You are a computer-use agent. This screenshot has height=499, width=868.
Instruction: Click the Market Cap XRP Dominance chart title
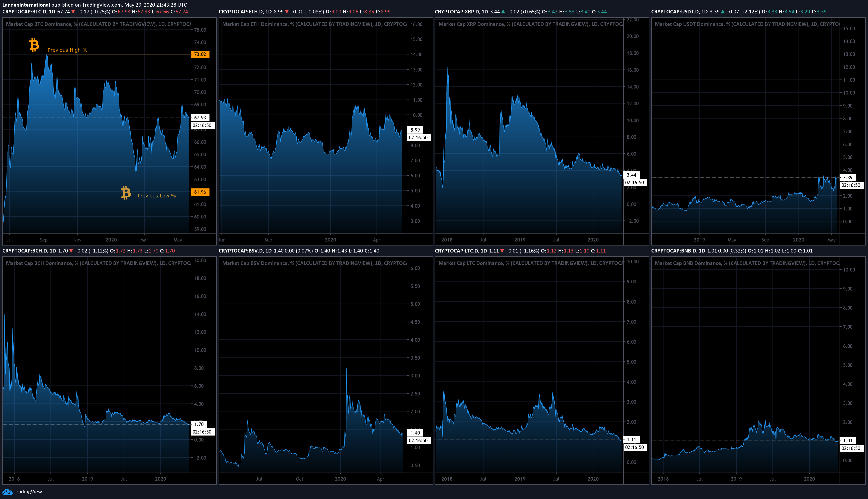tap(531, 24)
